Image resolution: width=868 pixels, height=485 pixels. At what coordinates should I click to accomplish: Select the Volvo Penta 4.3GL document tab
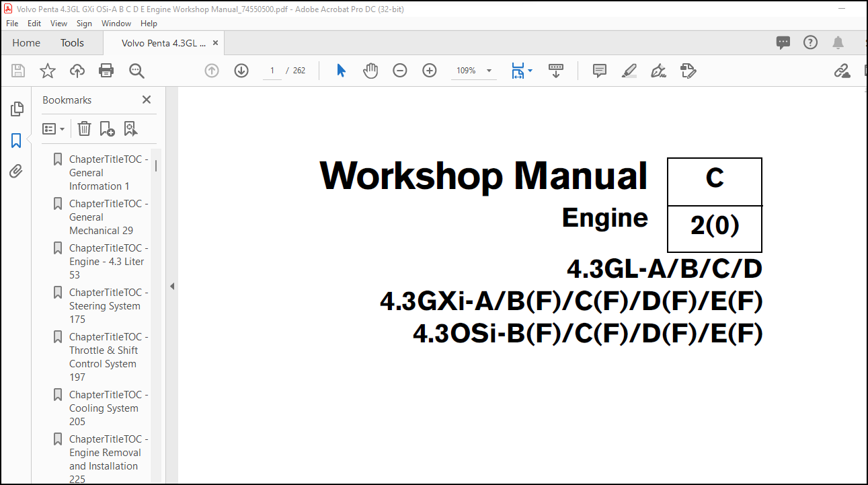[163, 42]
